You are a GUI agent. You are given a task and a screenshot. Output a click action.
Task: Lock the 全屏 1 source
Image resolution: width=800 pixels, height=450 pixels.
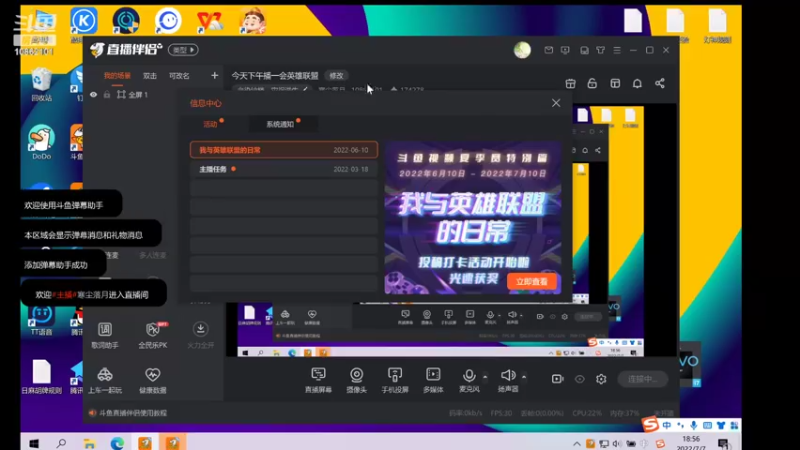[107, 94]
